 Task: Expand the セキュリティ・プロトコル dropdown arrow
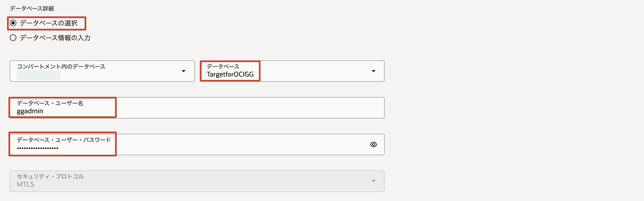[x=373, y=181]
